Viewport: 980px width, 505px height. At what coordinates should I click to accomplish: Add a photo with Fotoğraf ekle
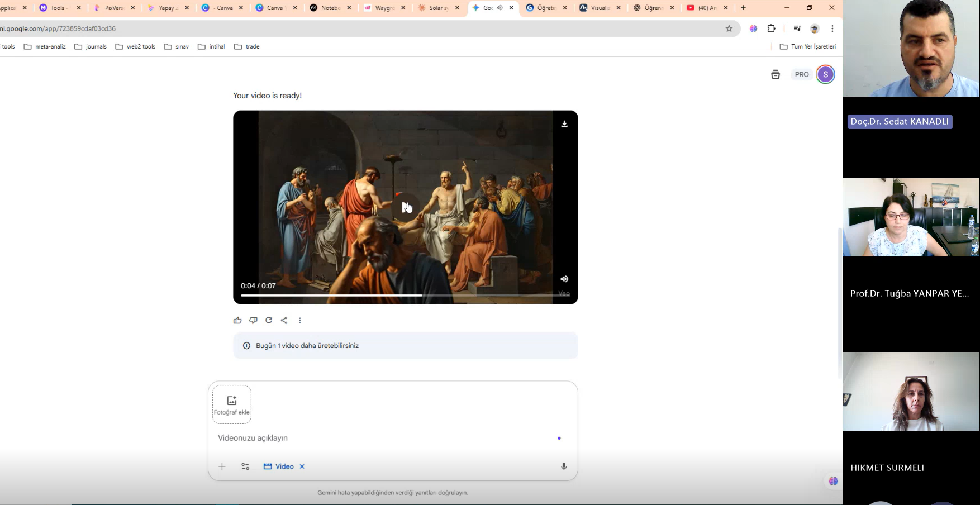click(232, 404)
